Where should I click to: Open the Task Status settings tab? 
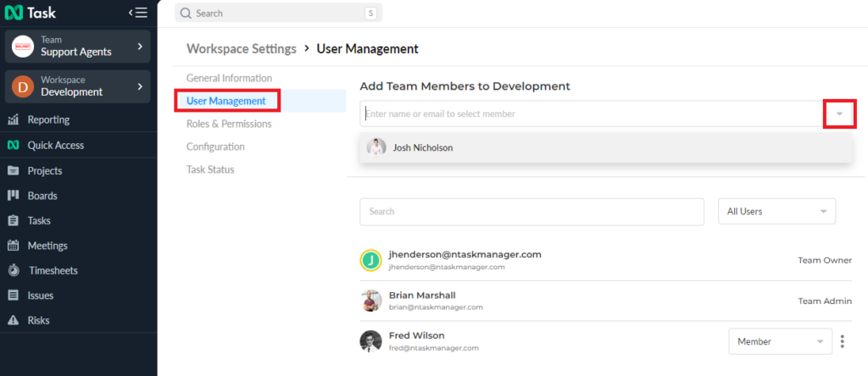210,169
